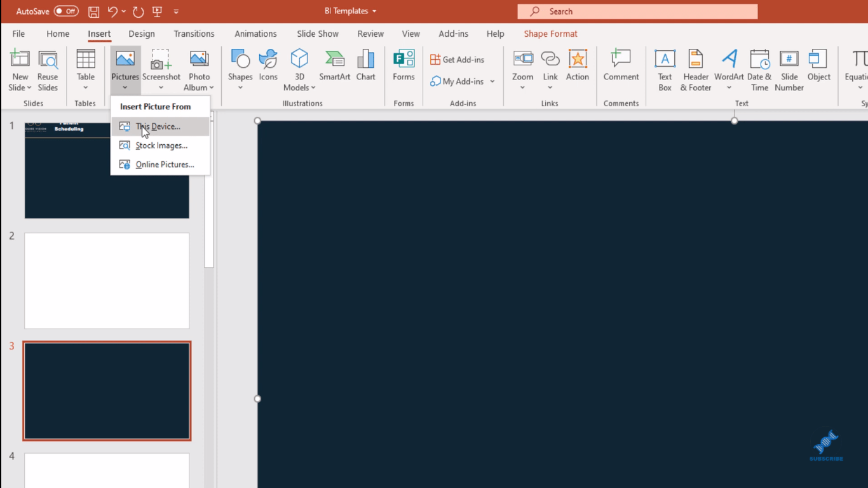Insert a Text Box

tap(665, 70)
